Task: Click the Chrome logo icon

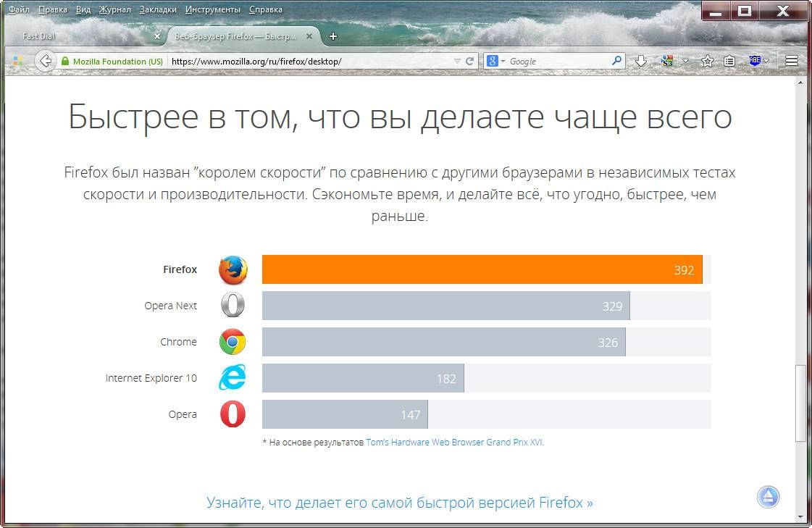Action: coord(233,342)
